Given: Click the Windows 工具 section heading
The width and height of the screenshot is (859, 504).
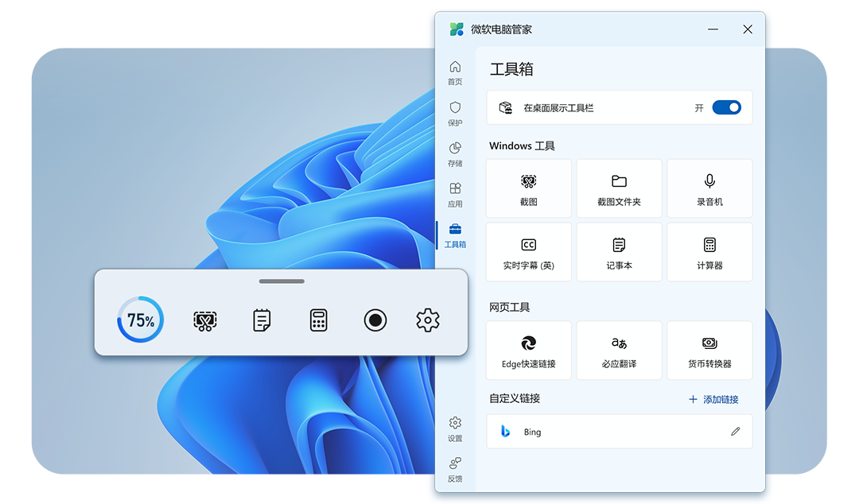Looking at the screenshot, I should pos(522,145).
